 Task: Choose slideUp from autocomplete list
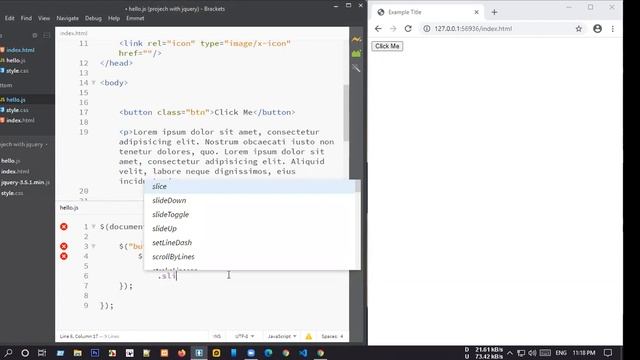click(250, 229)
